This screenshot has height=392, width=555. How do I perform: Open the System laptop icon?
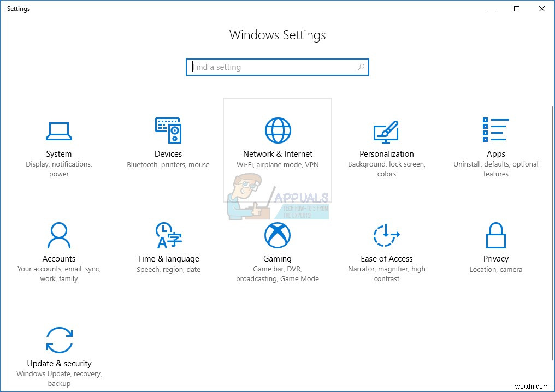click(x=59, y=131)
